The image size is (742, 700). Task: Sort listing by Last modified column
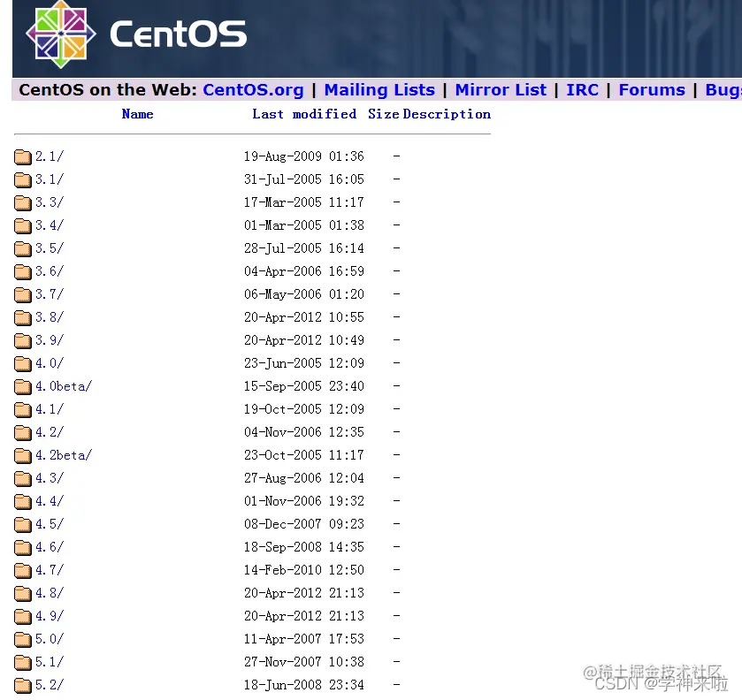[x=304, y=114]
